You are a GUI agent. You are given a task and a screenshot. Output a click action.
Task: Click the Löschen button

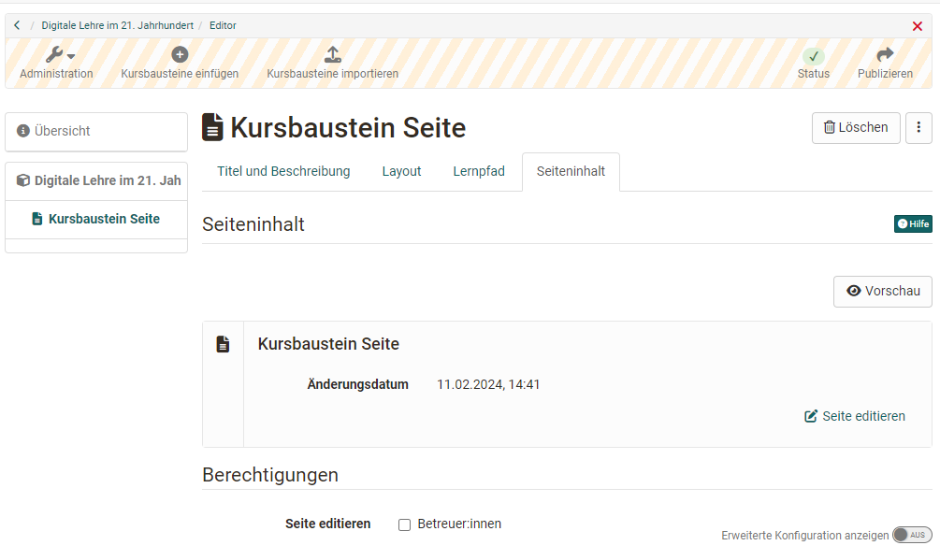(855, 128)
